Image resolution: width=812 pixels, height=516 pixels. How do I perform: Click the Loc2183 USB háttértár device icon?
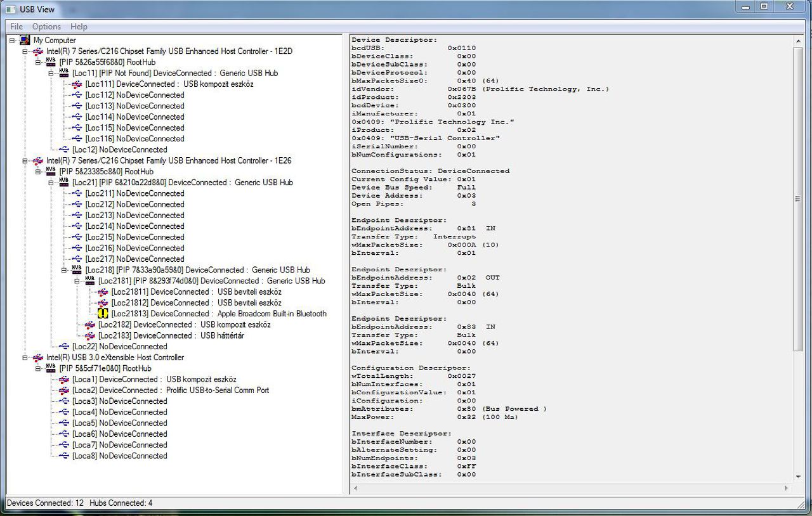click(x=90, y=336)
